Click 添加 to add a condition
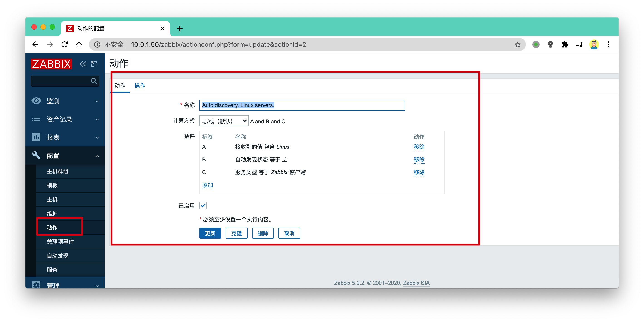The image size is (644, 322). coord(207,185)
